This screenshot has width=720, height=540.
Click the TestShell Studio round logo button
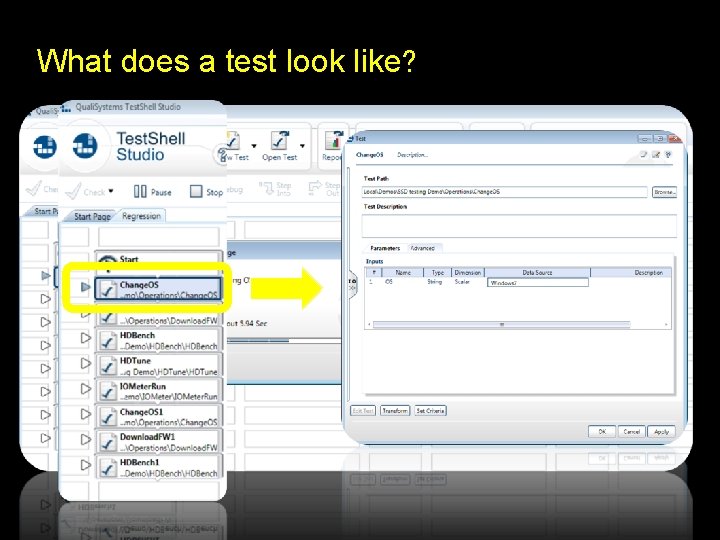pyautogui.click(x=85, y=146)
